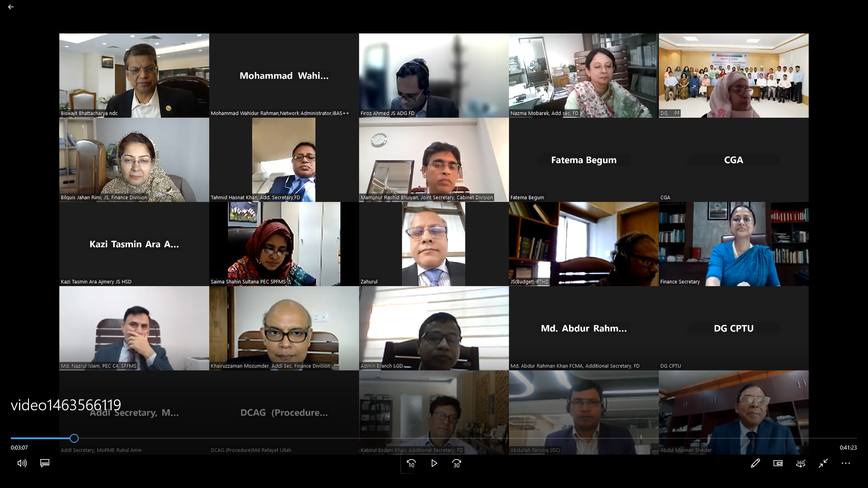Image resolution: width=868 pixels, height=488 pixels.
Task: Open the more options ellipsis menu
Action: click(846, 463)
